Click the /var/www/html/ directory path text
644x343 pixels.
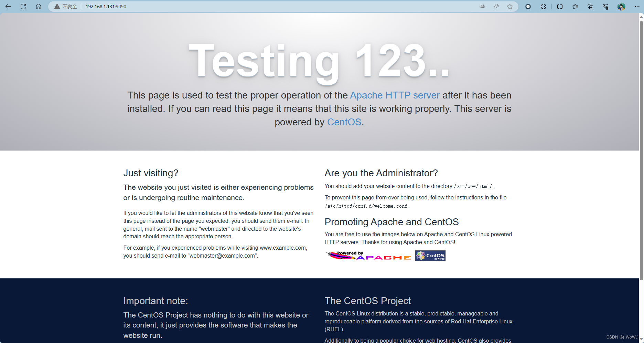point(473,186)
